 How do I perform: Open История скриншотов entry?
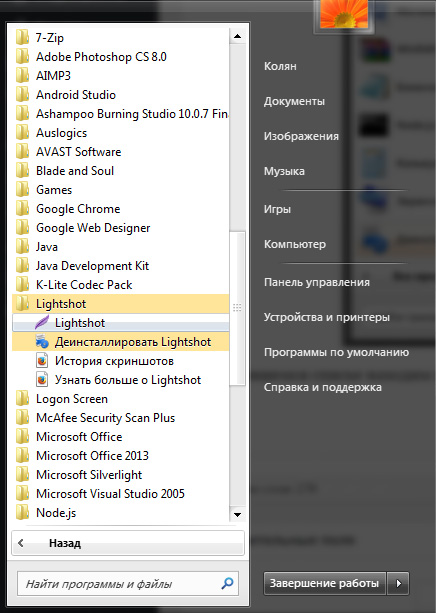coord(120,360)
